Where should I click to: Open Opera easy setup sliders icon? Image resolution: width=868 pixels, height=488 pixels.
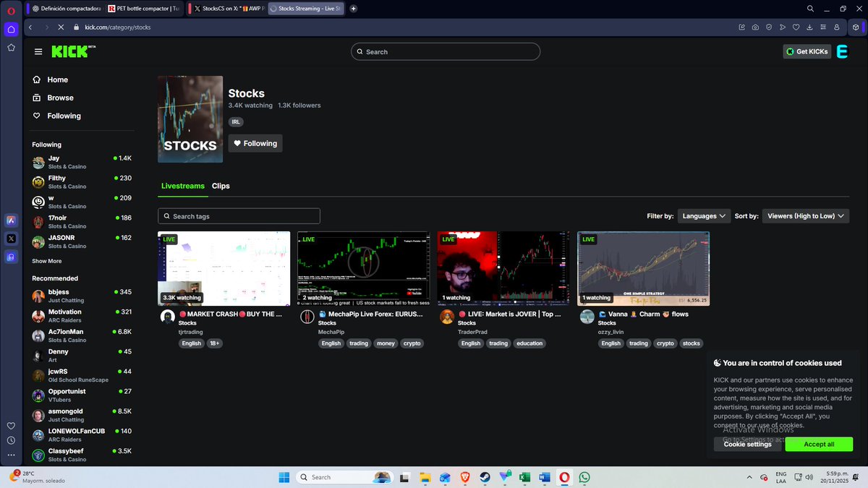823,27
